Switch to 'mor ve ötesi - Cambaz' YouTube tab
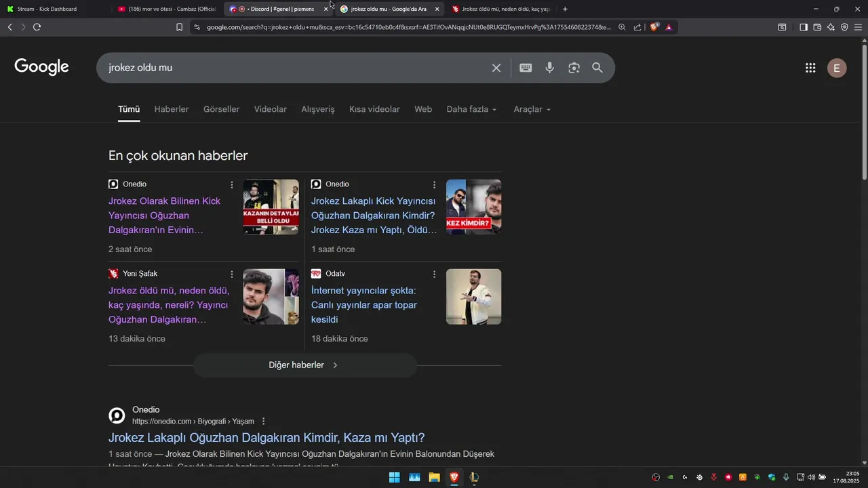This screenshot has width=868, height=488. click(166, 9)
